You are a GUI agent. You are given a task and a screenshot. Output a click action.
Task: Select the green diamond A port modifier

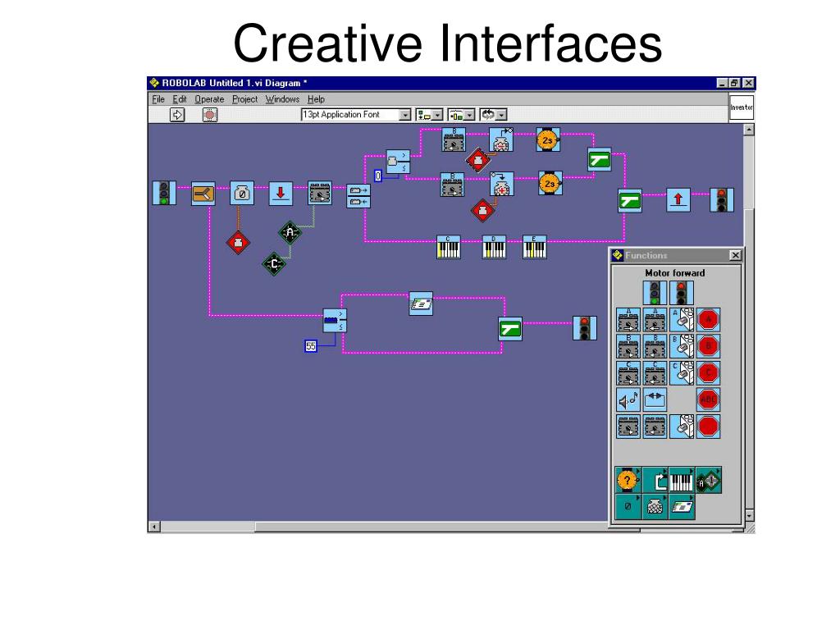(290, 232)
